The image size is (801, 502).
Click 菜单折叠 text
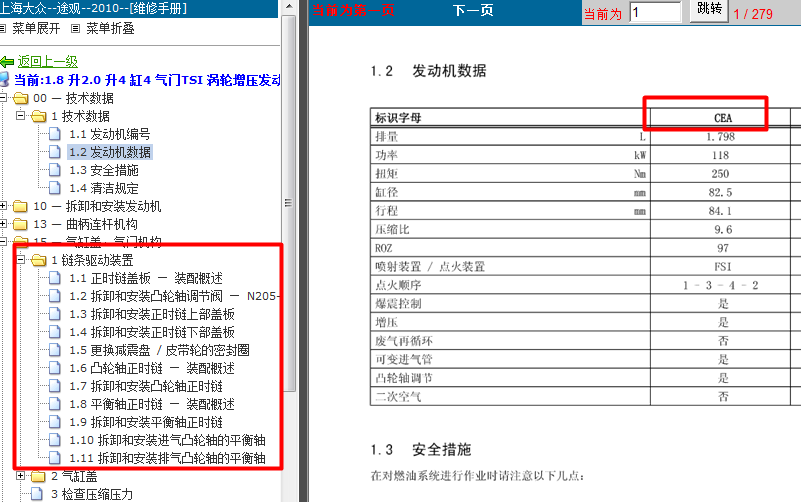tap(110, 29)
